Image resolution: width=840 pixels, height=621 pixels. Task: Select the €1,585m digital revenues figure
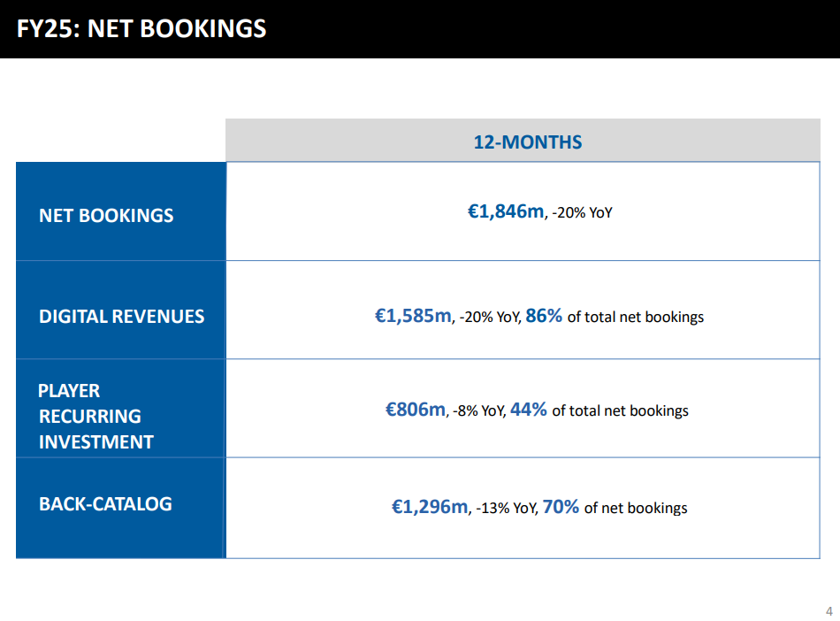pyautogui.click(x=413, y=316)
